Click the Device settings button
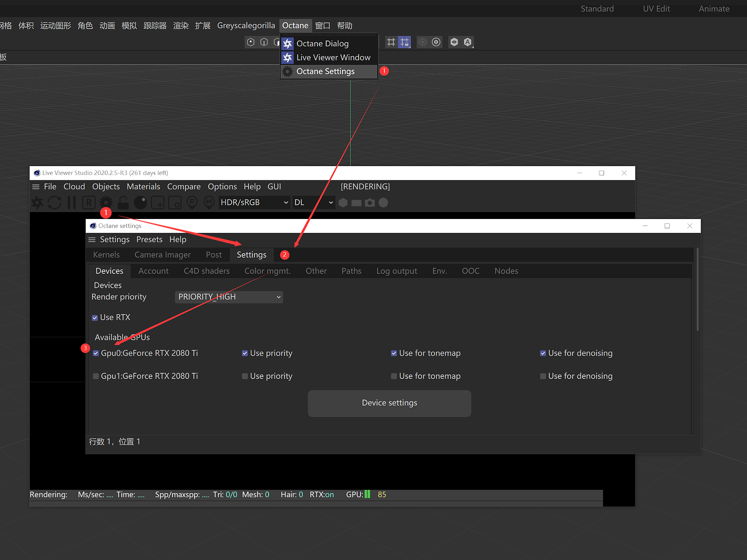The height and width of the screenshot is (560, 747). tap(389, 403)
